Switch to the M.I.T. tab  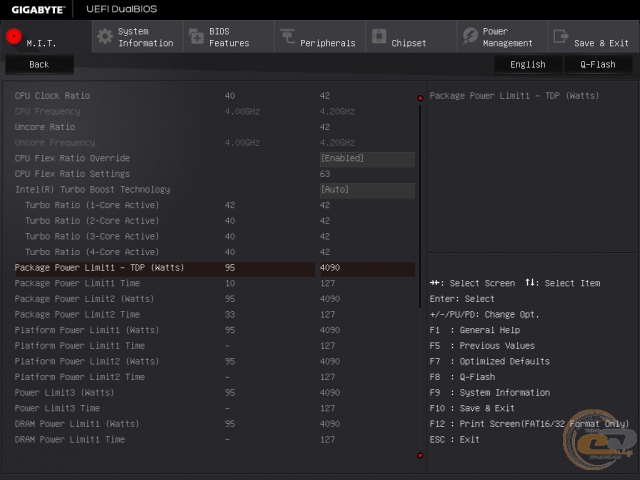tap(46, 37)
